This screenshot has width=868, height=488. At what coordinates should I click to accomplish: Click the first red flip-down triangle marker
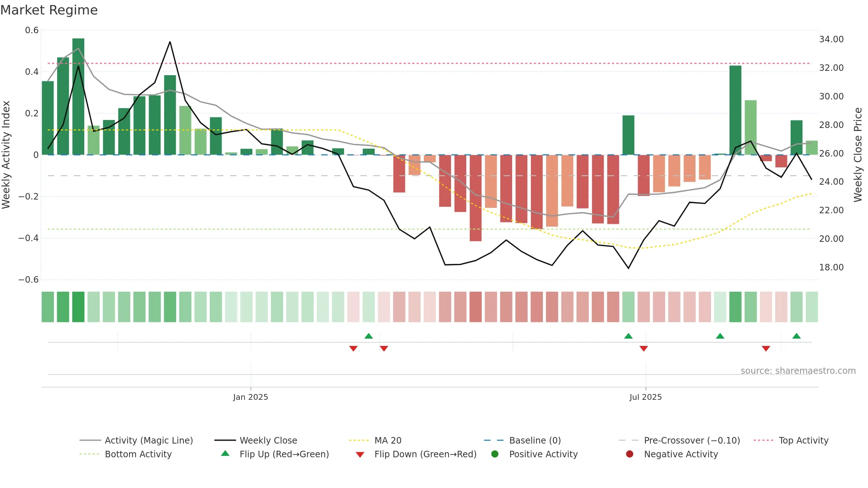point(353,348)
